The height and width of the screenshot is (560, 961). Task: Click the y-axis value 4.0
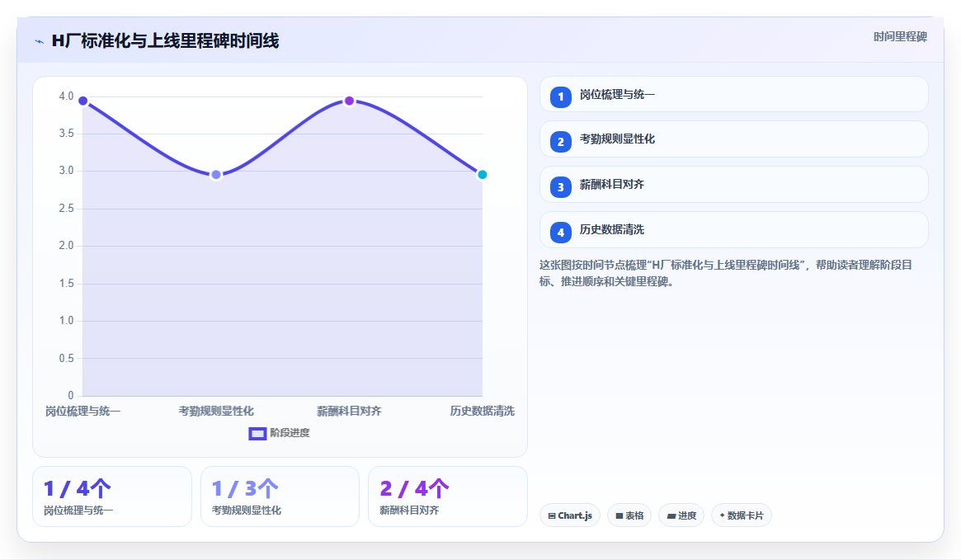pyautogui.click(x=66, y=96)
